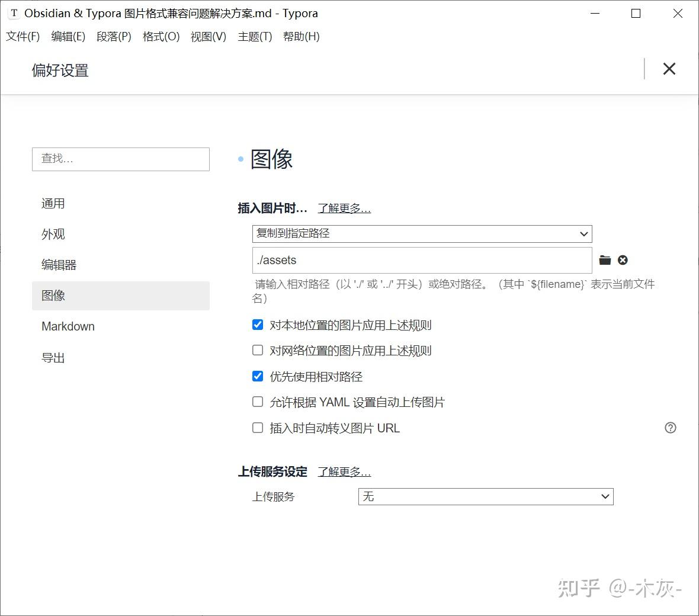This screenshot has height=616, width=699.
Task: Click the 查找 search field
Action: [120, 159]
